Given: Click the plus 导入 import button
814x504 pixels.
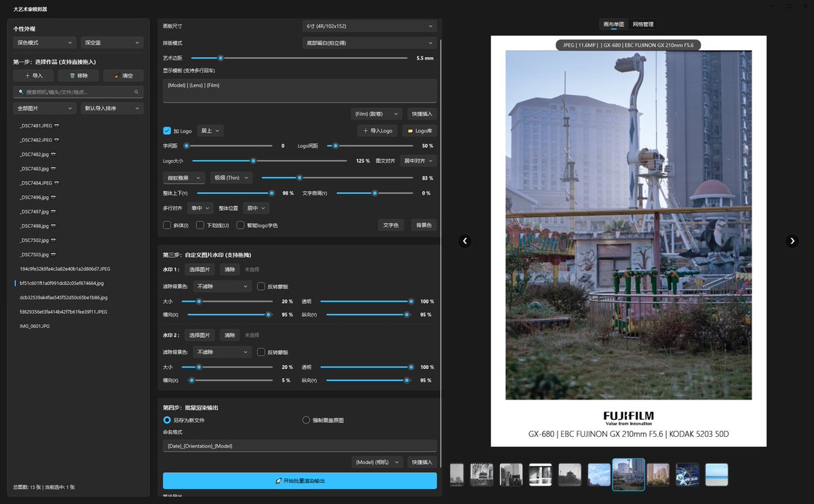Looking at the screenshot, I should pyautogui.click(x=33, y=76).
